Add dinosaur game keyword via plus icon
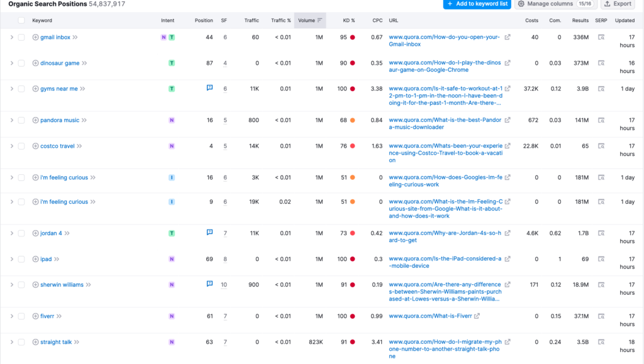This screenshot has height=364, width=644. (x=35, y=63)
